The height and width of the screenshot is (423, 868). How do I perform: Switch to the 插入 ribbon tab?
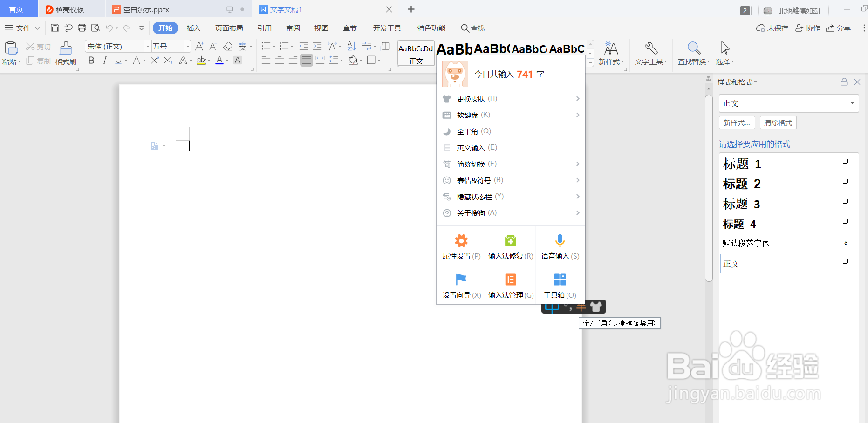193,28
